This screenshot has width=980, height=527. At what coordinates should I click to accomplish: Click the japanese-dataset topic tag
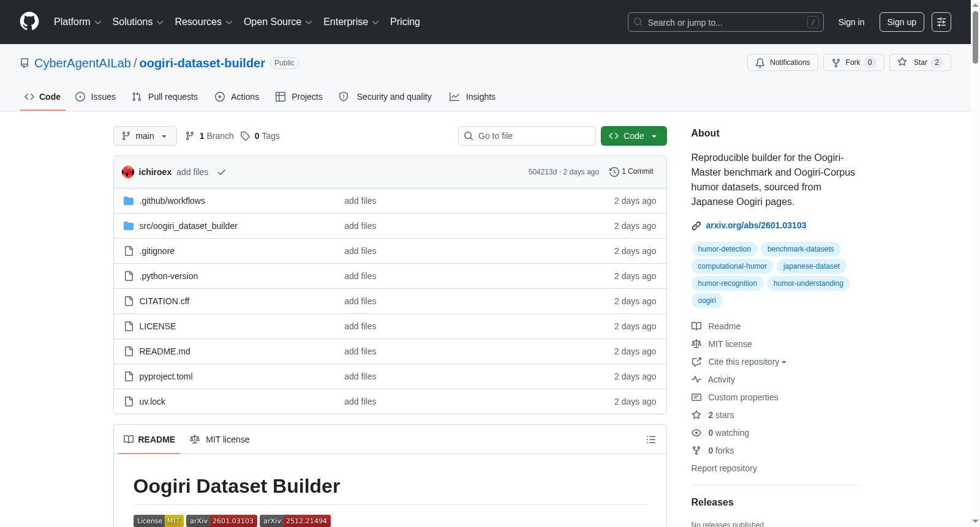coord(812,266)
